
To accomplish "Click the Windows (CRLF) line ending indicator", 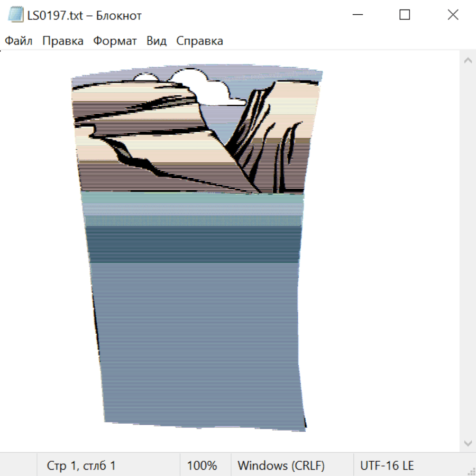I will [281, 466].
